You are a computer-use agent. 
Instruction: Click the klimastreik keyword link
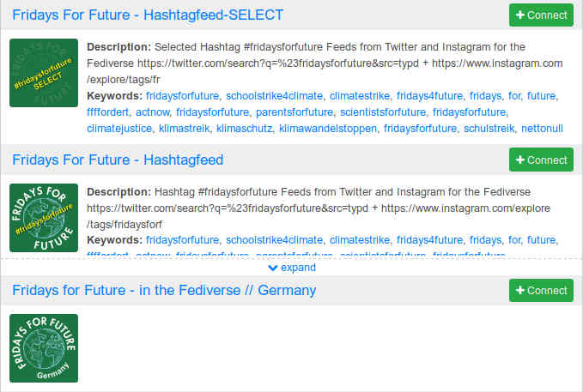pos(182,128)
